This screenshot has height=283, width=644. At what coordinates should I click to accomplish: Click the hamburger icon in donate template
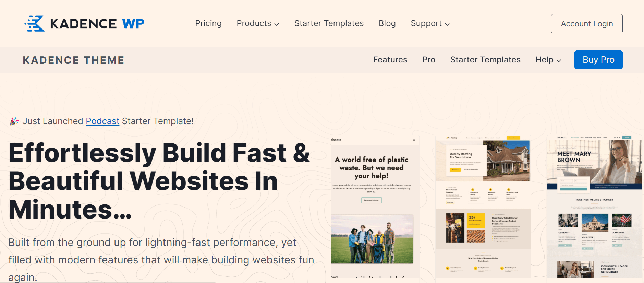click(414, 140)
